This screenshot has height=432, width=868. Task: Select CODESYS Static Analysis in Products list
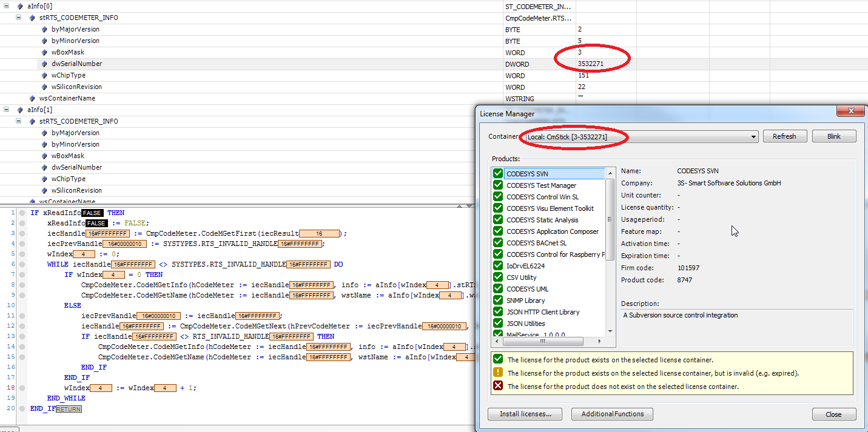point(542,220)
